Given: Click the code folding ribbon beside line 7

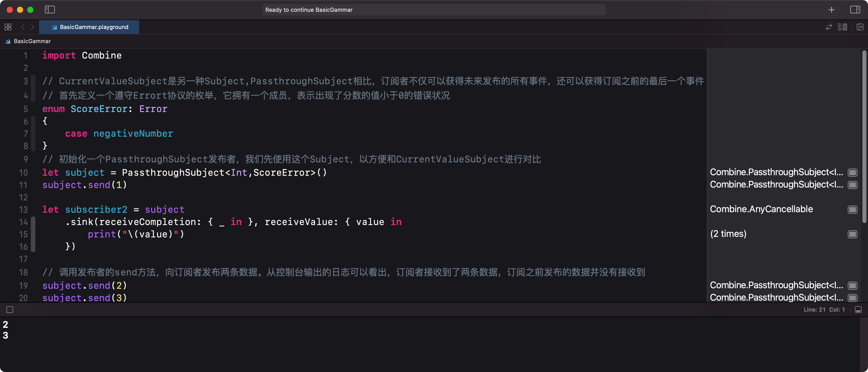Looking at the screenshot, I should tap(33, 134).
